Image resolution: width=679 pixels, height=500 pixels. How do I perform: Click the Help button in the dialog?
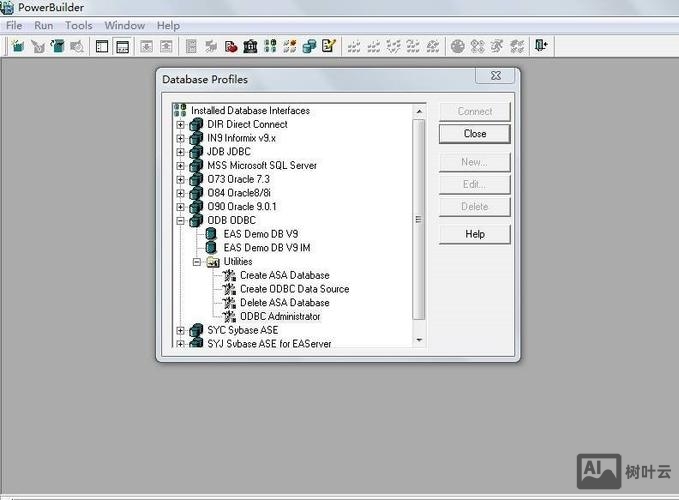click(x=475, y=234)
